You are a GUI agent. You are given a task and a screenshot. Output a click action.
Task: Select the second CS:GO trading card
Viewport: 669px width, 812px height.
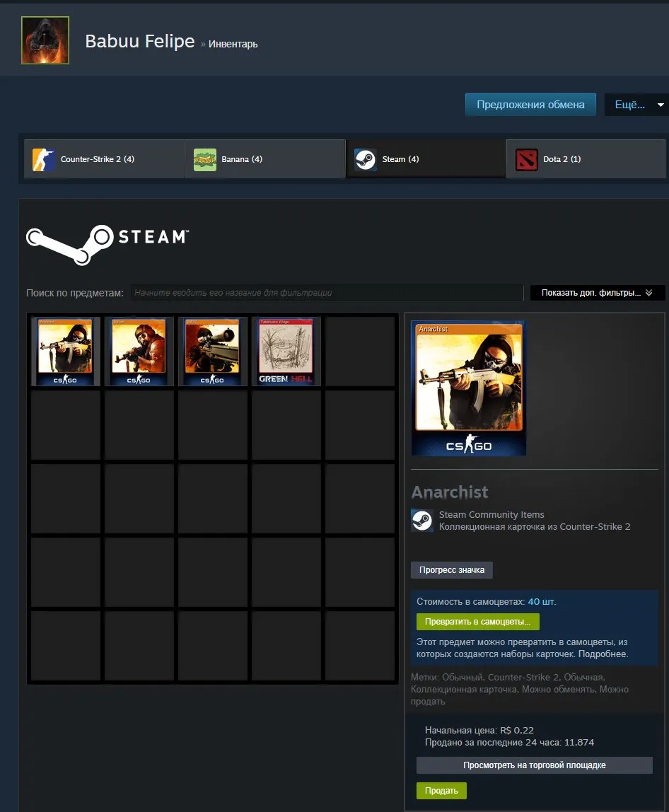(x=139, y=352)
